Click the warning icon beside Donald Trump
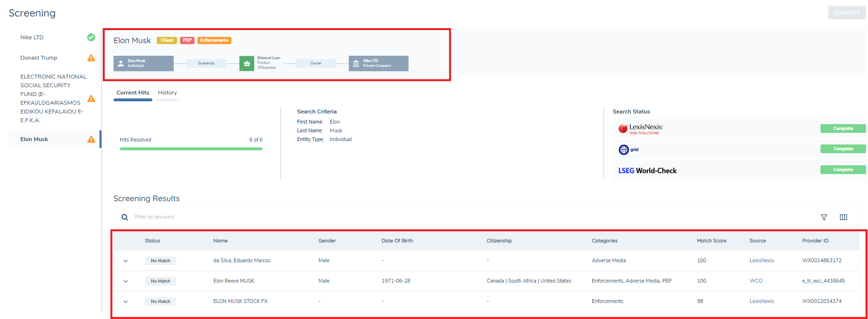Image resolution: width=868 pixels, height=319 pixels. tap(91, 58)
